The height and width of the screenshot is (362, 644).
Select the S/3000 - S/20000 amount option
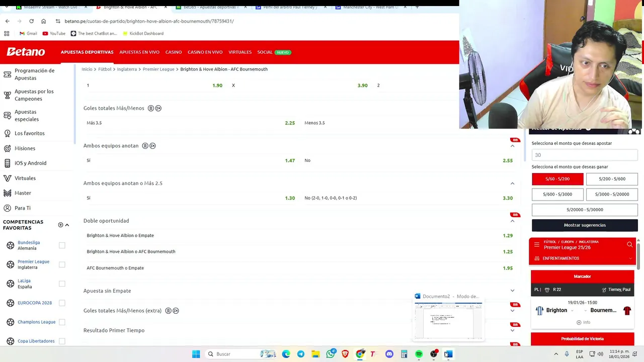tap(612, 194)
